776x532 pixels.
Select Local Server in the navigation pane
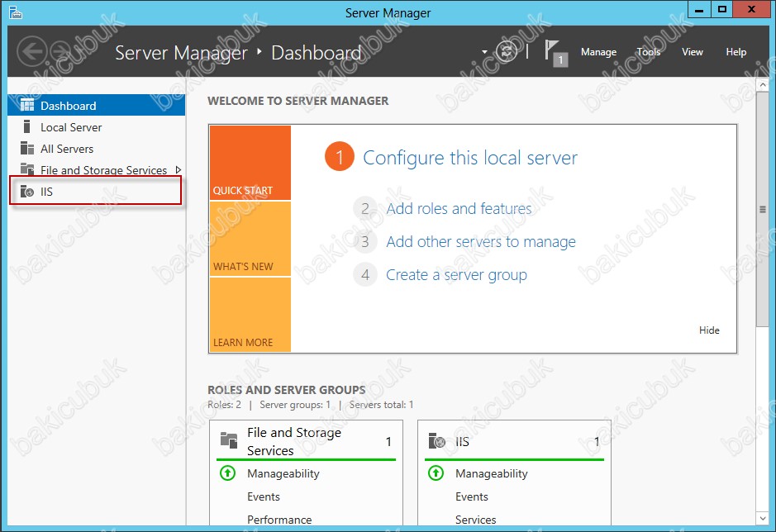click(x=97, y=127)
